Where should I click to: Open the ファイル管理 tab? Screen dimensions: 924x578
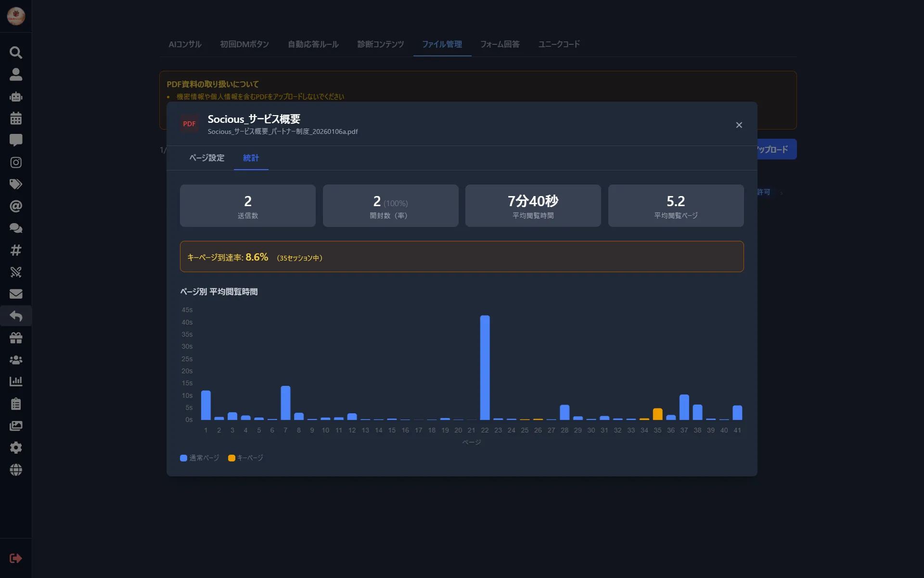[x=442, y=44]
